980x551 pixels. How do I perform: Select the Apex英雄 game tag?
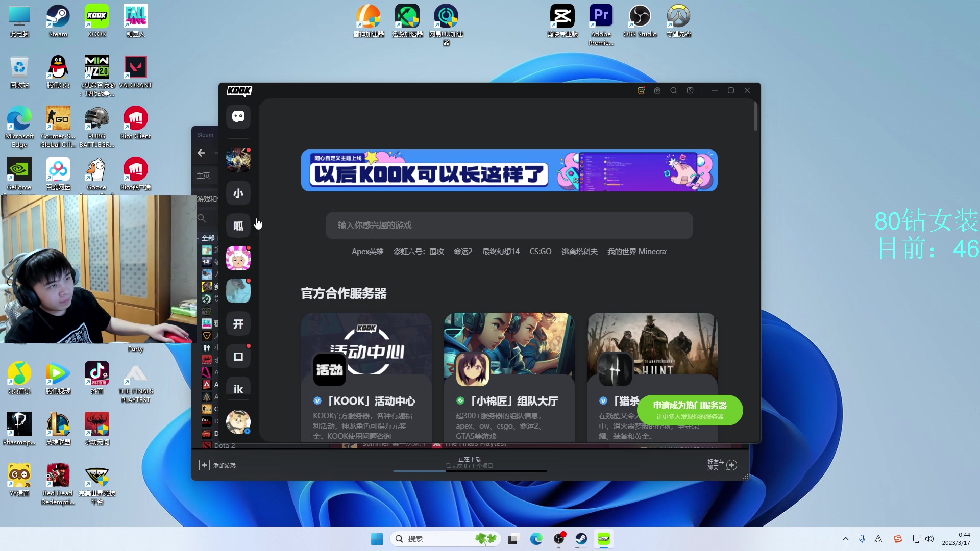[367, 252]
